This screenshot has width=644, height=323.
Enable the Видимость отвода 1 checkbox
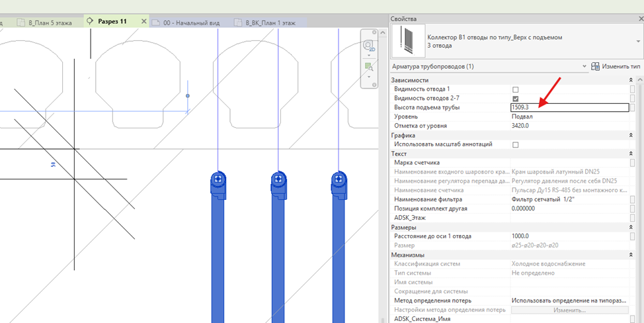click(x=516, y=89)
